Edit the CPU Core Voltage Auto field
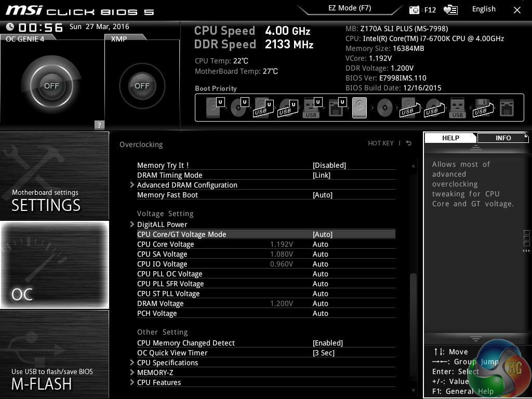Screen dimensions: 532x399 pos(320,244)
